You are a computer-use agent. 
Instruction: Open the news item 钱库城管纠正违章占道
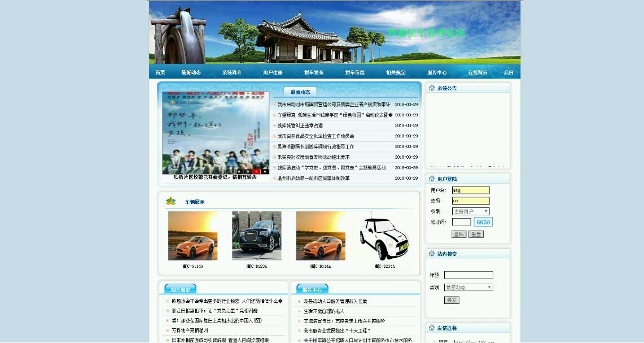(x=300, y=126)
